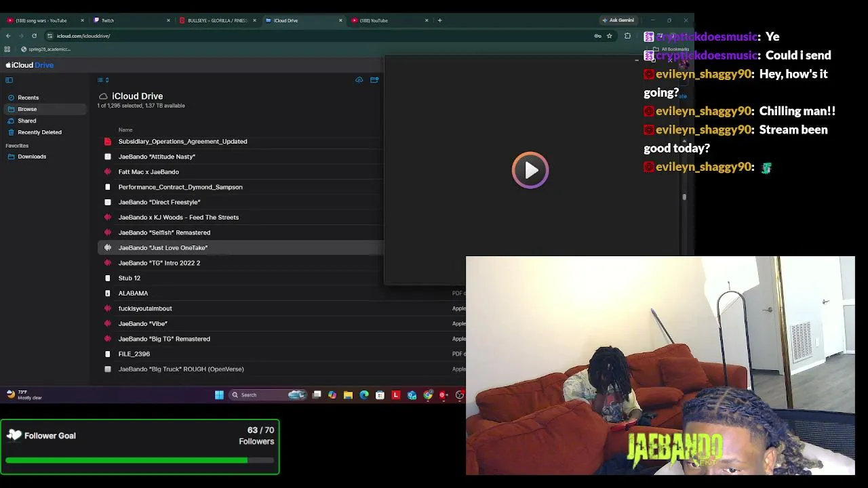Image resolution: width=868 pixels, height=488 pixels.
Task: Switch to the iCloud Drive browser tab
Action: pyautogui.click(x=304, y=20)
